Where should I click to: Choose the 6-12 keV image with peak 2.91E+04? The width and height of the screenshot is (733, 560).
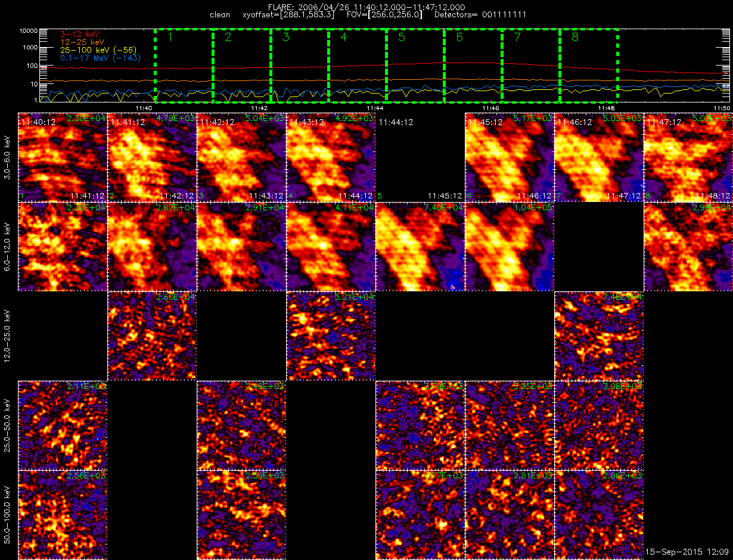click(x=242, y=247)
